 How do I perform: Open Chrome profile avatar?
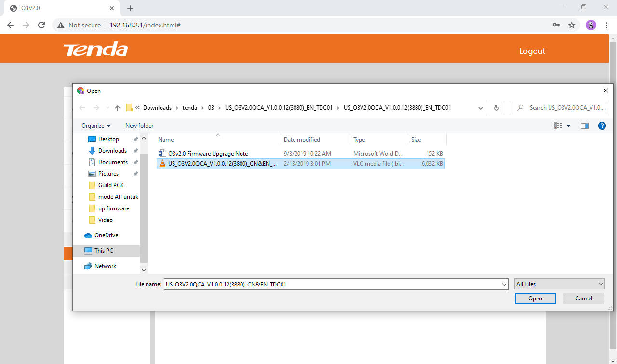(x=591, y=25)
